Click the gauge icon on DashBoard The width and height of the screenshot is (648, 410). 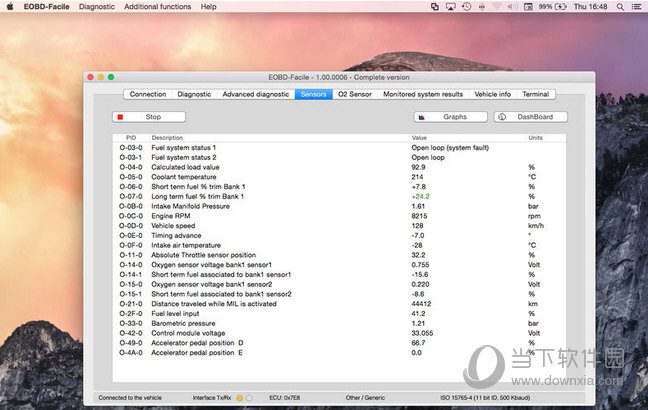[502, 117]
